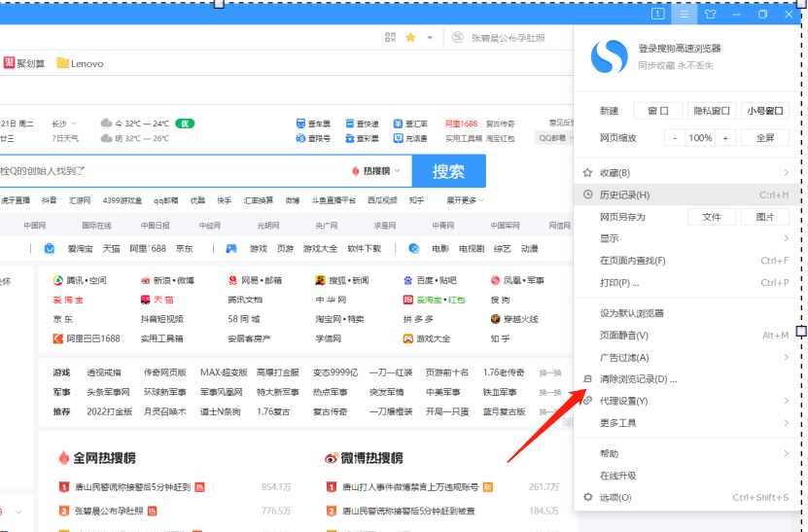The width and height of the screenshot is (808, 532).
Task: Increase page zoom with the + button
Action: 725,138
